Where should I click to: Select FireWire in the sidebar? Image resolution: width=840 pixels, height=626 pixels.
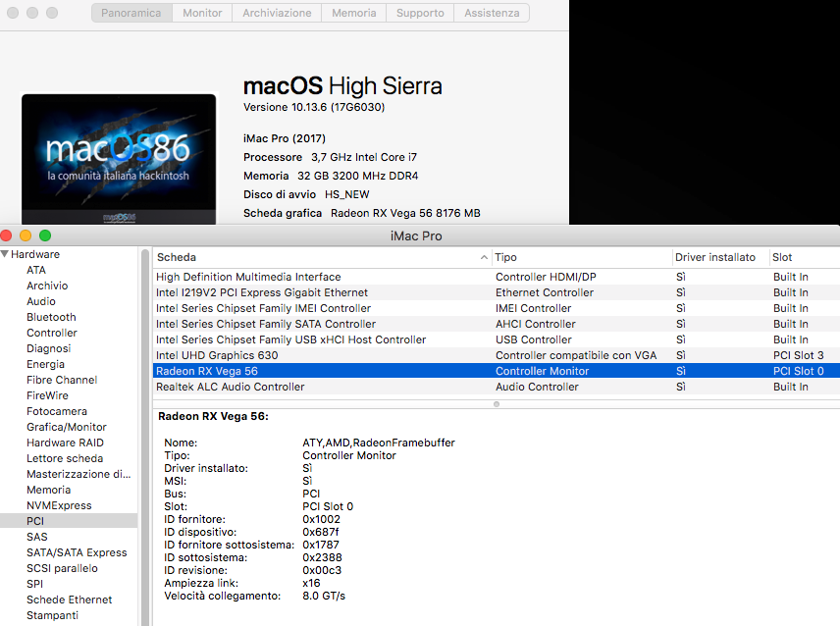[48, 395]
